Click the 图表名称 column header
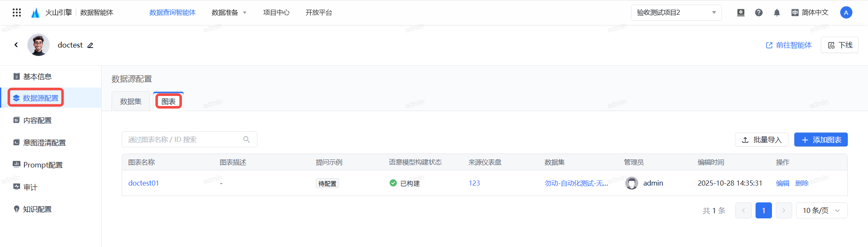The image size is (868, 247). pos(142,162)
